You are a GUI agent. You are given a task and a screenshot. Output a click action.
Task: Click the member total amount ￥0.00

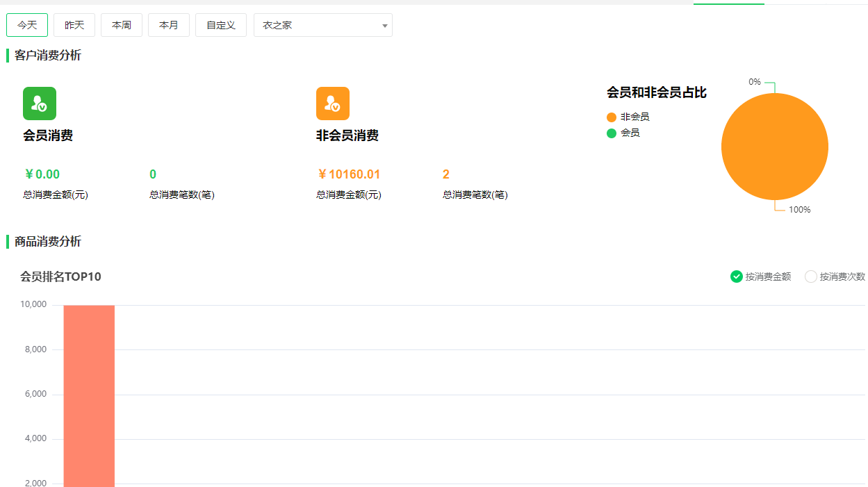(x=42, y=174)
